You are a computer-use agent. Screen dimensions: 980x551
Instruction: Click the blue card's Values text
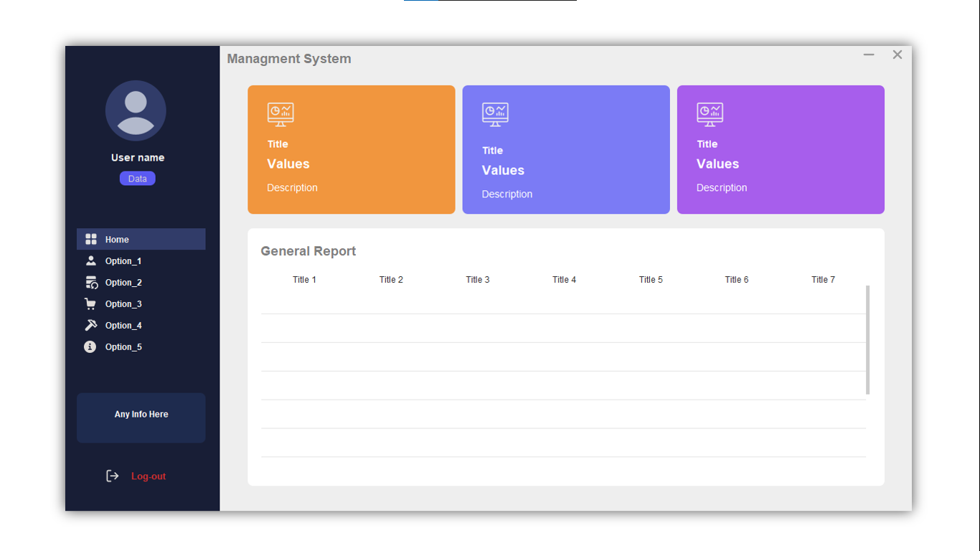point(503,170)
